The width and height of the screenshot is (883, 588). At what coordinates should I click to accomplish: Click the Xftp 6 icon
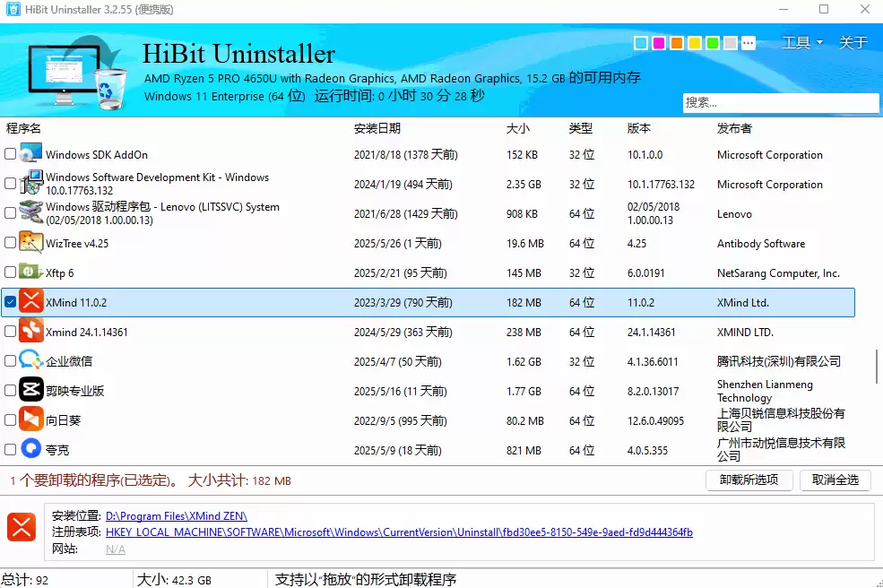click(31, 272)
